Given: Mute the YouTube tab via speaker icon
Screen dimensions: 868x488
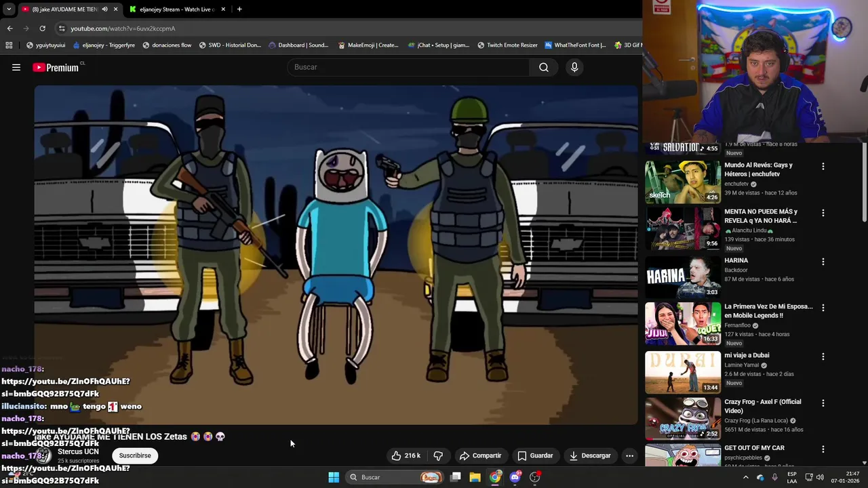Looking at the screenshot, I should pos(104,9).
